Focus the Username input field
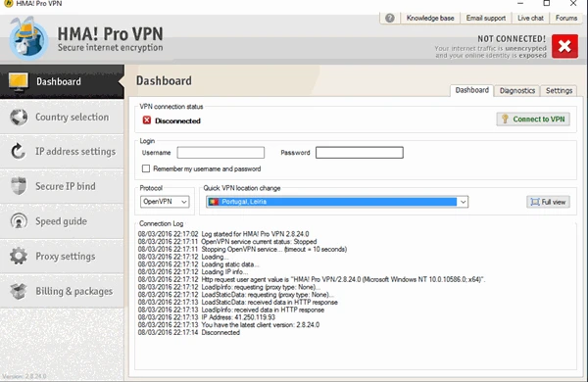The height and width of the screenshot is (382, 588). (220, 153)
